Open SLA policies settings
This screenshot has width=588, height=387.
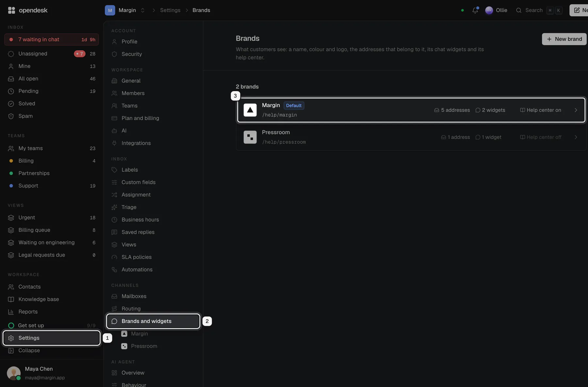pyautogui.click(x=153, y=257)
